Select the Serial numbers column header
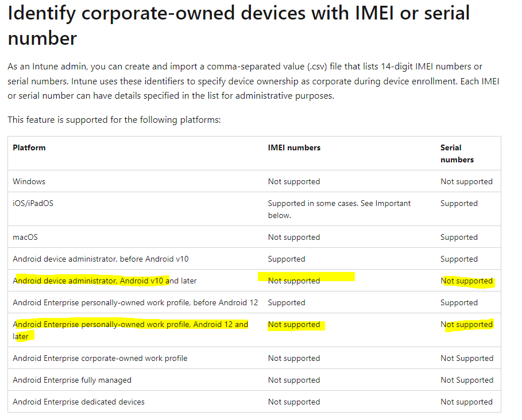522x420 pixels. click(x=457, y=154)
